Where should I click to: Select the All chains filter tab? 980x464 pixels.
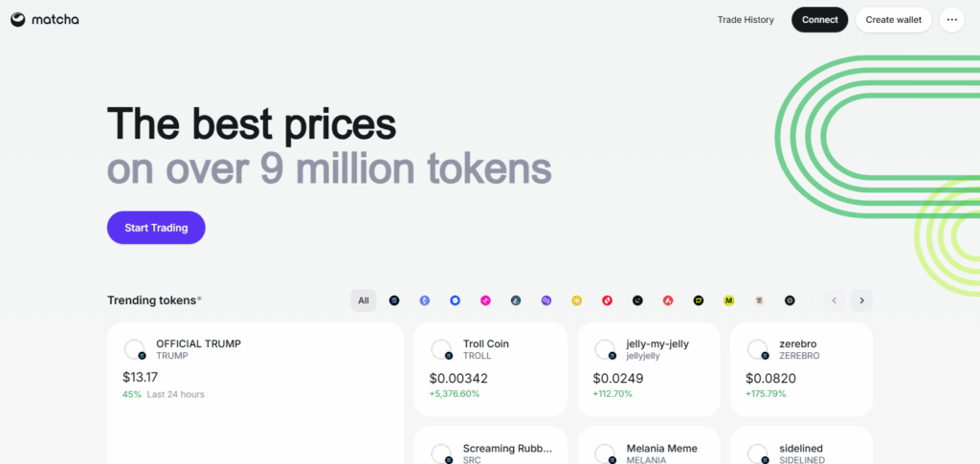click(364, 300)
